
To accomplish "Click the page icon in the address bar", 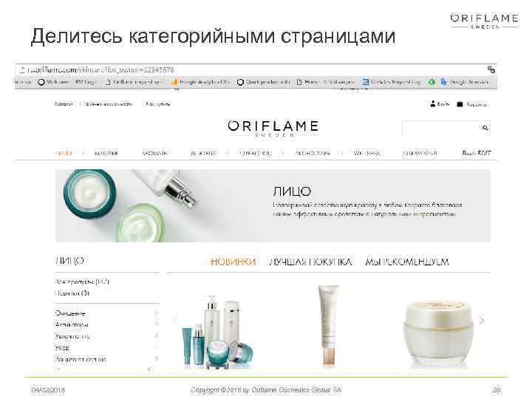I will (22, 70).
